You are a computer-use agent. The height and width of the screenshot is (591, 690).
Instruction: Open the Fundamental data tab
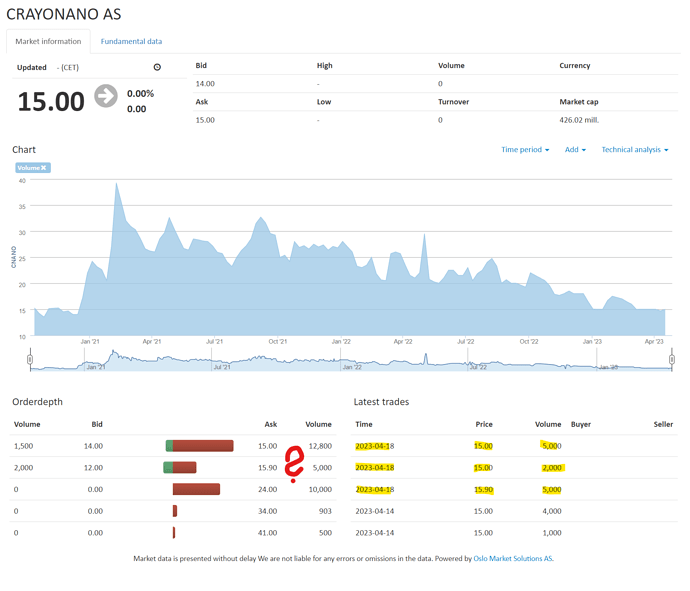coord(131,41)
